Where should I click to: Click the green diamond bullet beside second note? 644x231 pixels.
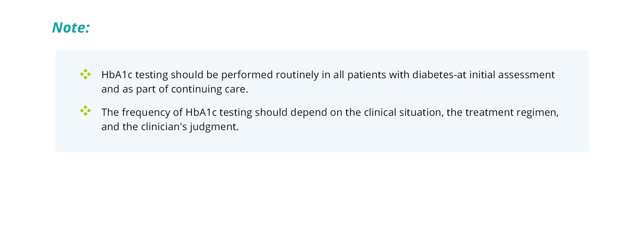click(85, 110)
